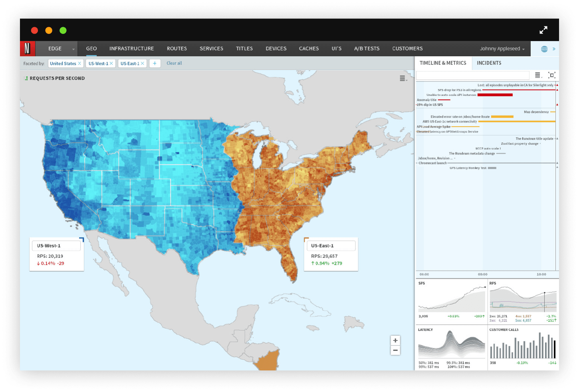The width and height of the screenshot is (579, 392).
Task: Remove the United States facet filter
Action: coord(79,63)
